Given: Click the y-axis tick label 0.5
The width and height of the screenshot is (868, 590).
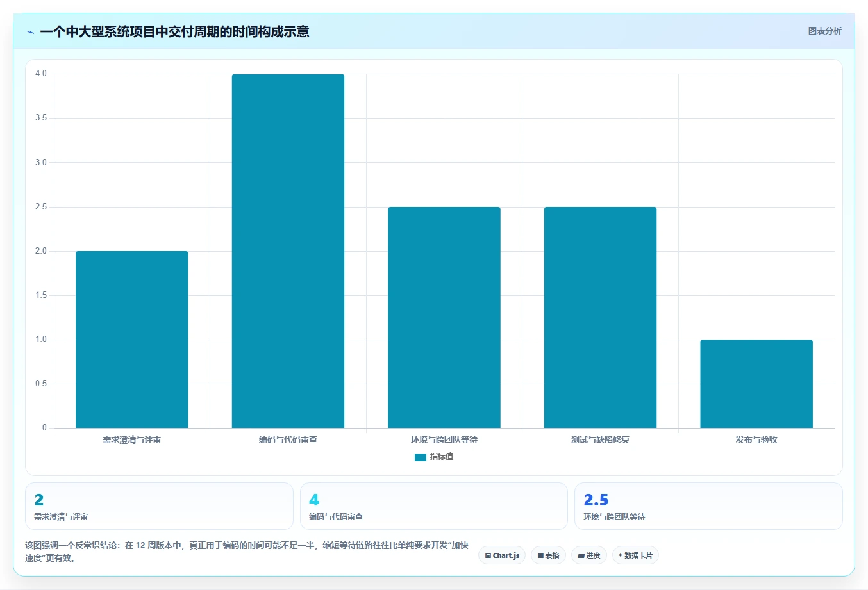Looking at the screenshot, I should coord(41,384).
